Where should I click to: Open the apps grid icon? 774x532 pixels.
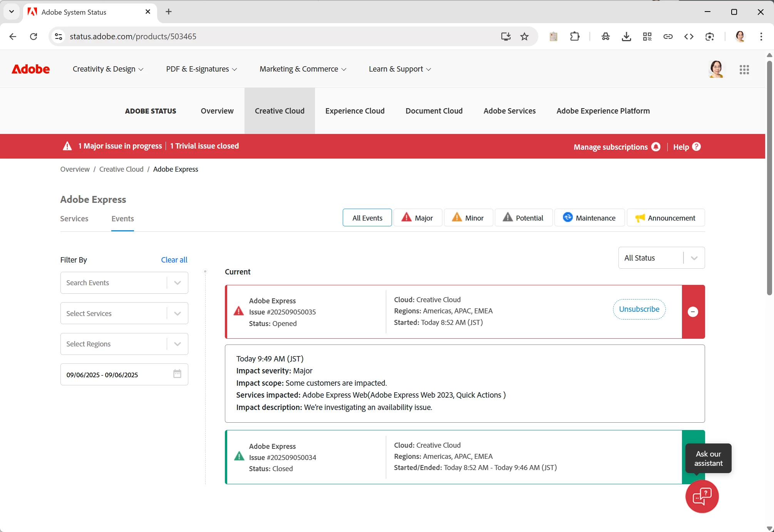[x=744, y=70]
